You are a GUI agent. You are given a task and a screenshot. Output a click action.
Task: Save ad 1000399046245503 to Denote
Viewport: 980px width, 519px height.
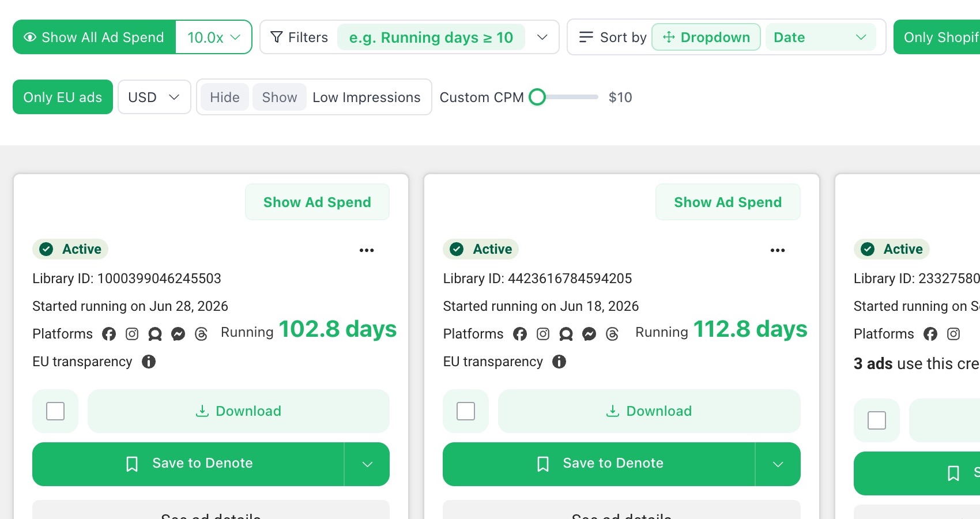(x=189, y=464)
